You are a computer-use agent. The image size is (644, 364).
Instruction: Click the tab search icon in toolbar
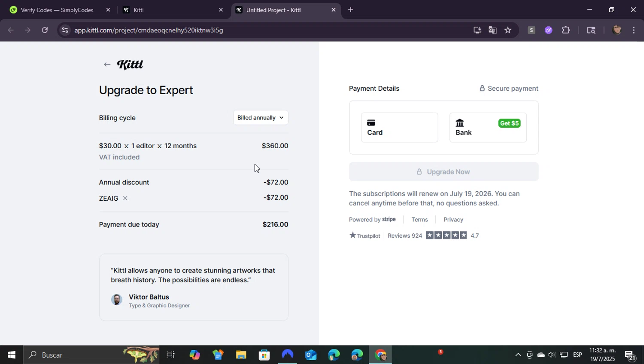[591, 30]
